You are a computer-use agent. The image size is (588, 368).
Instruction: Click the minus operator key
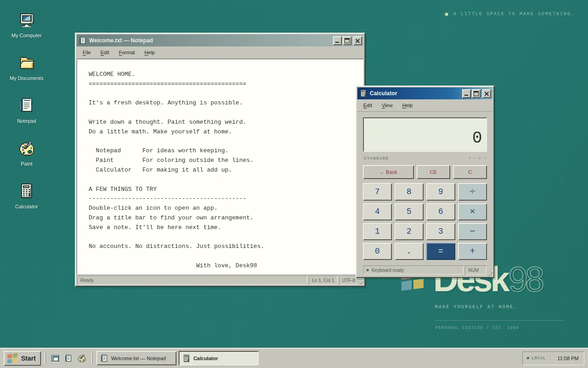472,231
